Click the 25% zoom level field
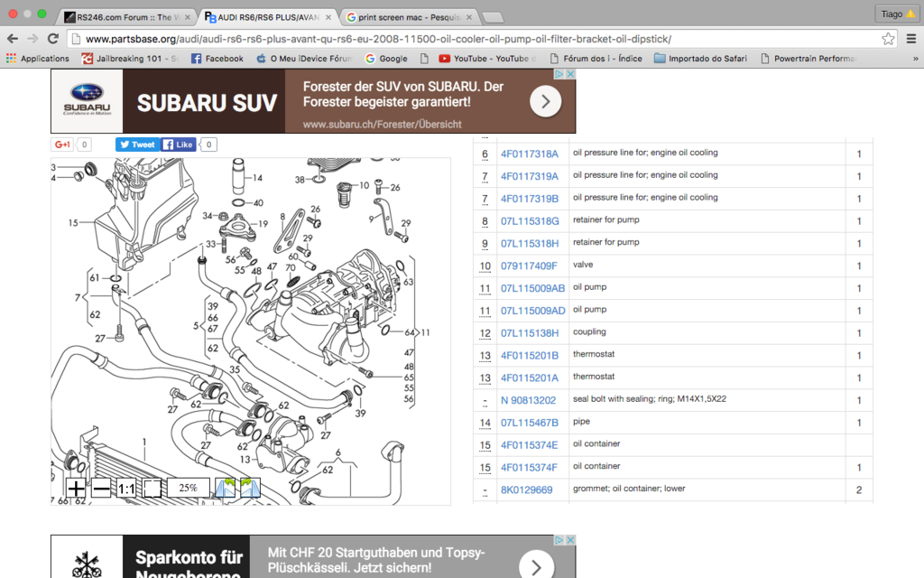The width and height of the screenshot is (924, 578). point(188,489)
